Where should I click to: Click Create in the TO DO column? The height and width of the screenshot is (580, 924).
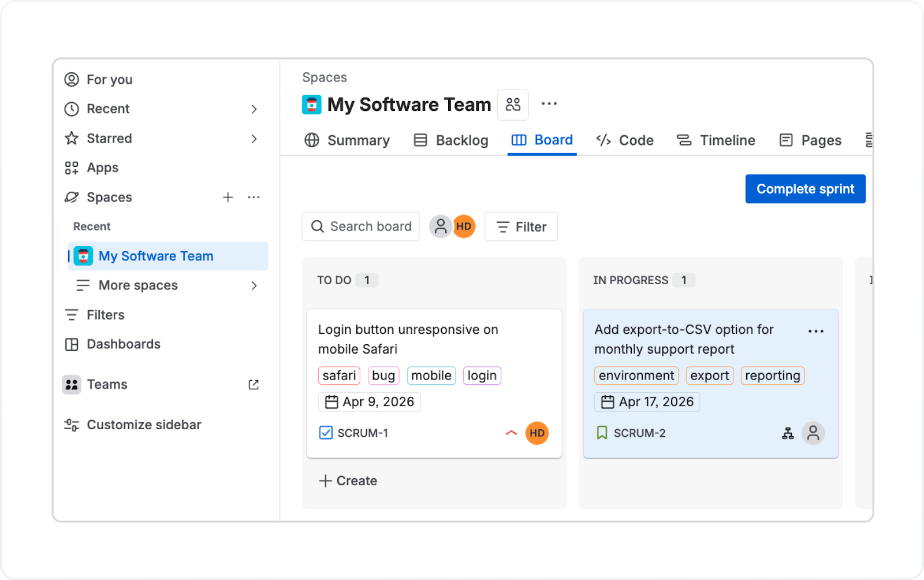(x=347, y=480)
